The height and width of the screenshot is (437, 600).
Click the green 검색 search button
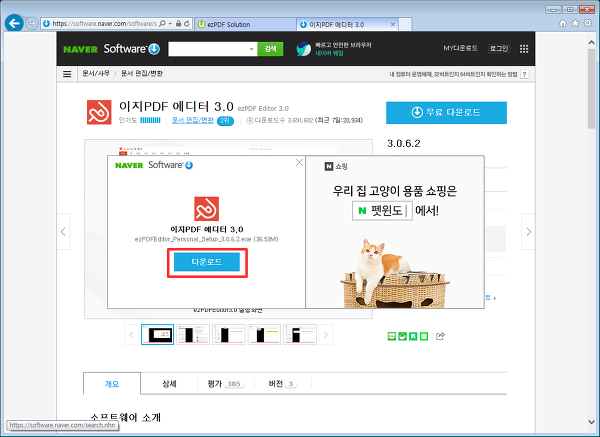[270, 49]
